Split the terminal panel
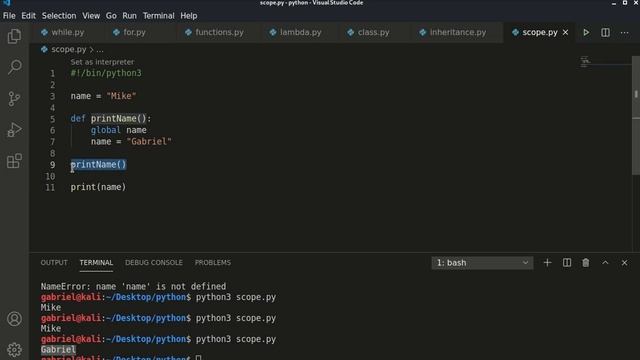Viewport: 640px width, 360px height. point(567,263)
